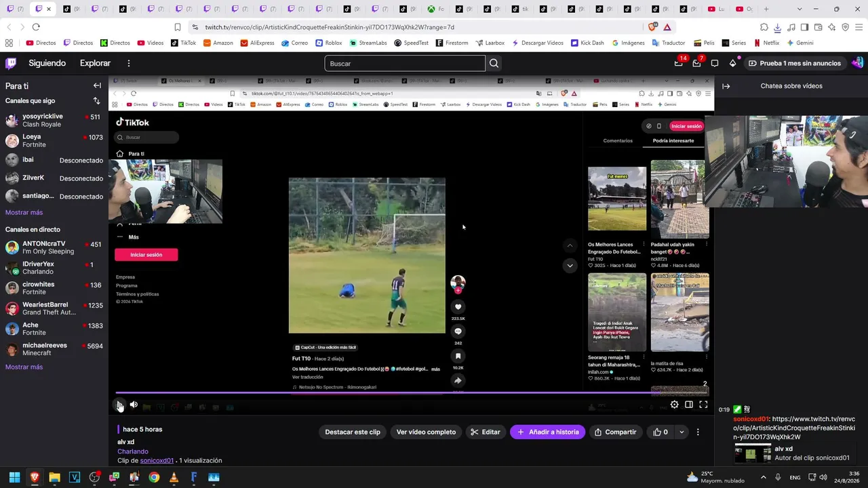Open Brave media playlist music-note icon
This screenshot has width=868, height=488.
coord(791,27)
